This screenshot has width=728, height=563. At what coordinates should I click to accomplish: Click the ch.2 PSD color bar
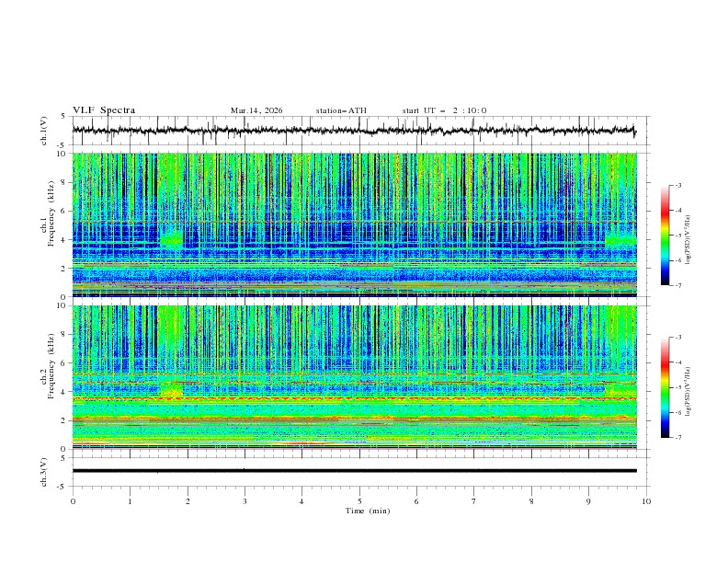[665, 387]
